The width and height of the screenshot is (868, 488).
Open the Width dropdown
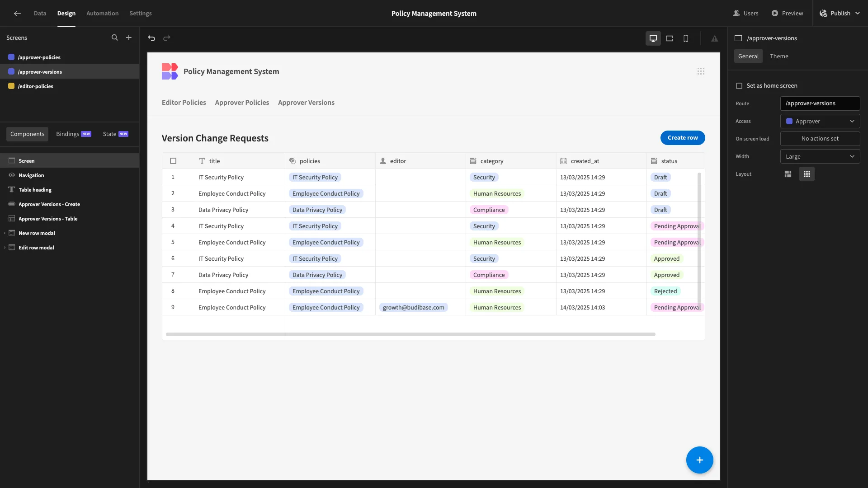click(820, 157)
